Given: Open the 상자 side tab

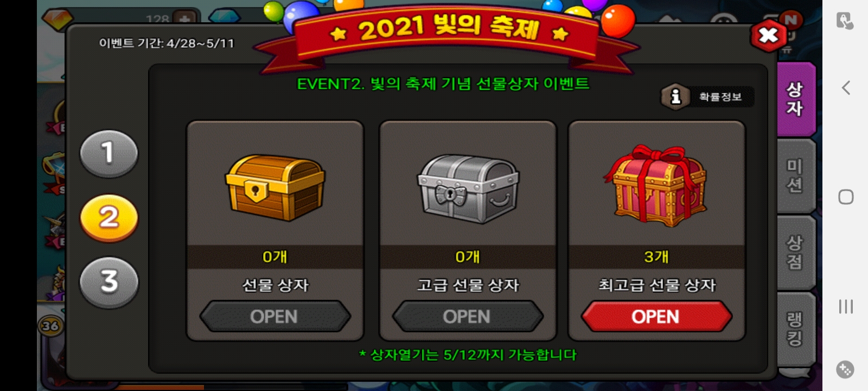Looking at the screenshot, I should point(796,99).
